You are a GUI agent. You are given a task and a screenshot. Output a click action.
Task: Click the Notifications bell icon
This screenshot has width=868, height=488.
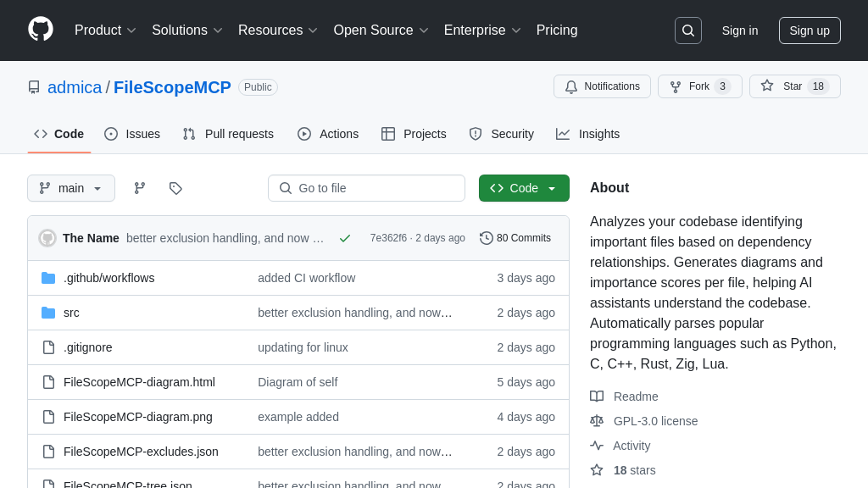pos(571,87)
